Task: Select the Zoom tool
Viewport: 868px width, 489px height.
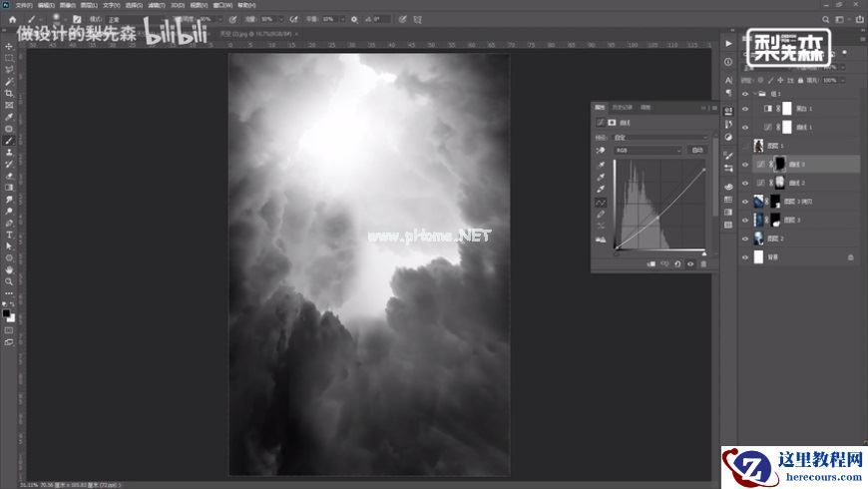Action: pos(9,281)
